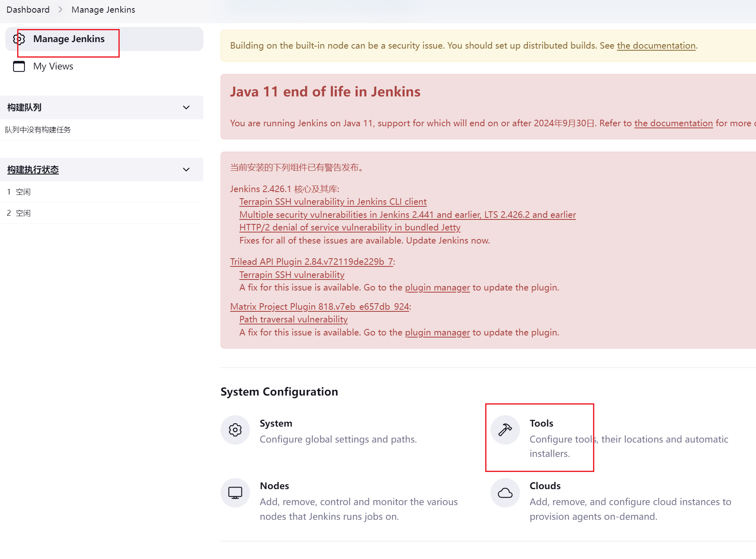This screenshot has width=756, height=559.
Task: Open Clouds configuration title
Action: coord(545,486)
